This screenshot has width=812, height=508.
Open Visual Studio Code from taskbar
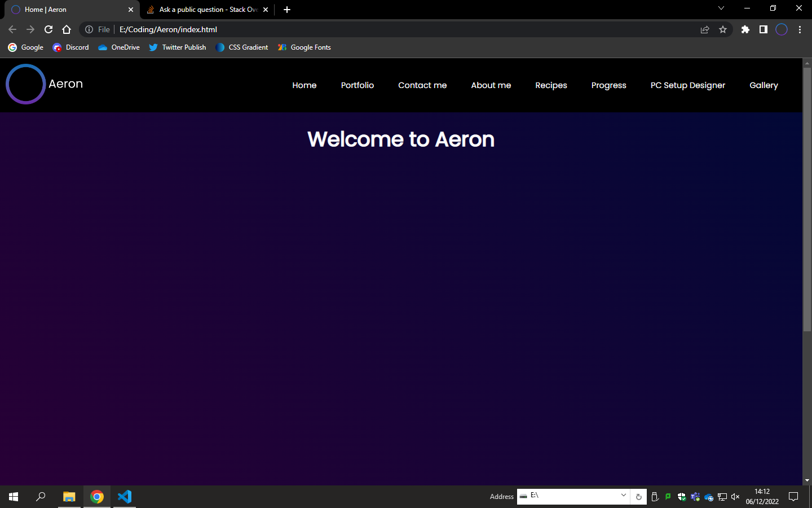125,497
